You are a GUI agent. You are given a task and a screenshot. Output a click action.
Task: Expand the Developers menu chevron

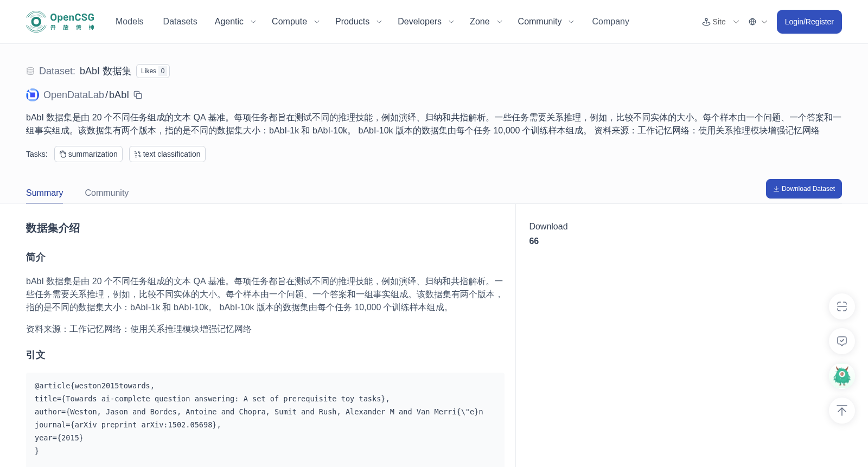click(x=451, y=22)
